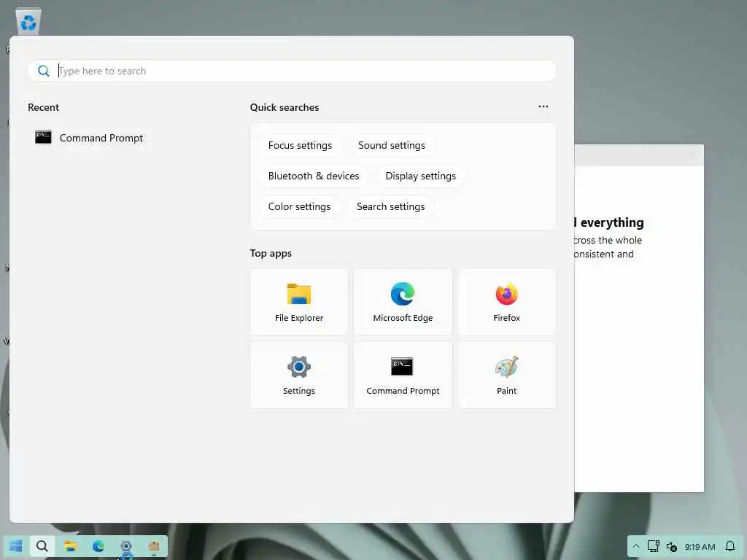Close the background window behind search panel

tap(693, 155)
